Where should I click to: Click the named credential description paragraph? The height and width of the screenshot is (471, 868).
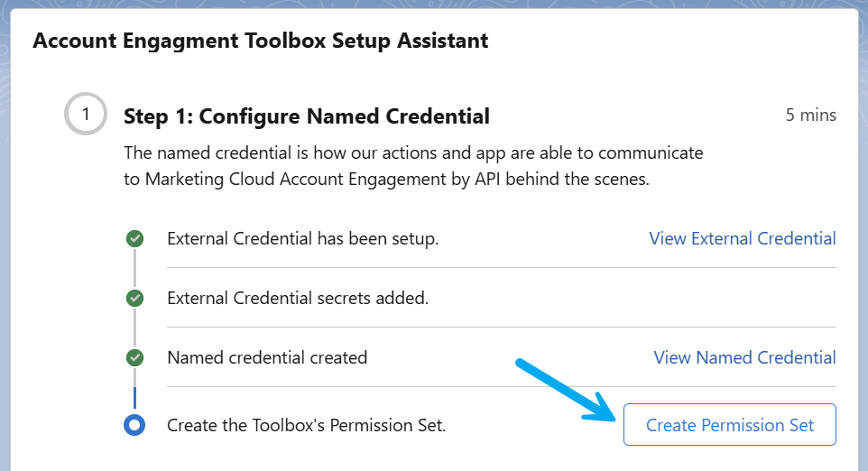pos(413,166)
